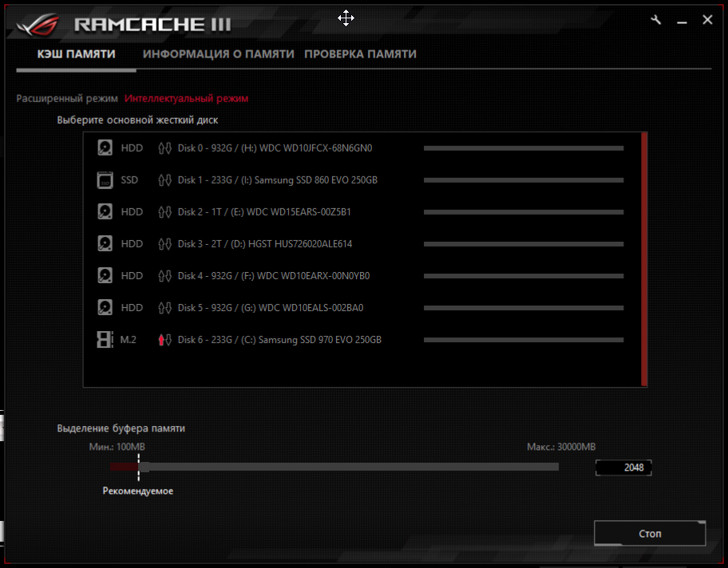
Task: Click the SSD drive icon for Disk 1
Action: point(105,180)
